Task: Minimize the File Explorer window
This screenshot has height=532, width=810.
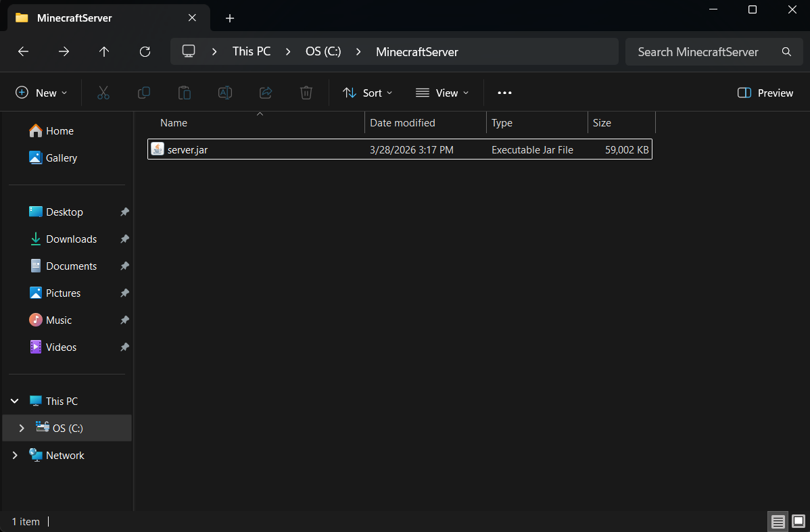Action: point(713,9)
